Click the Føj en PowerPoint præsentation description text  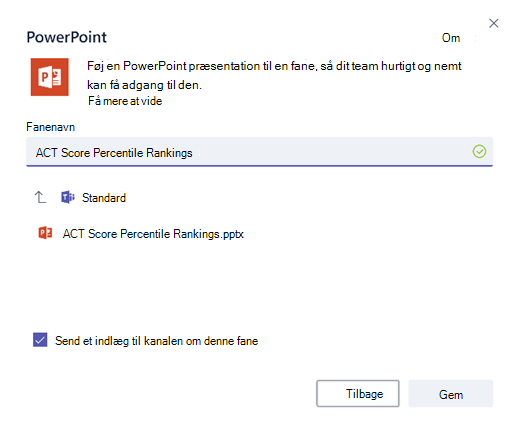274,75
